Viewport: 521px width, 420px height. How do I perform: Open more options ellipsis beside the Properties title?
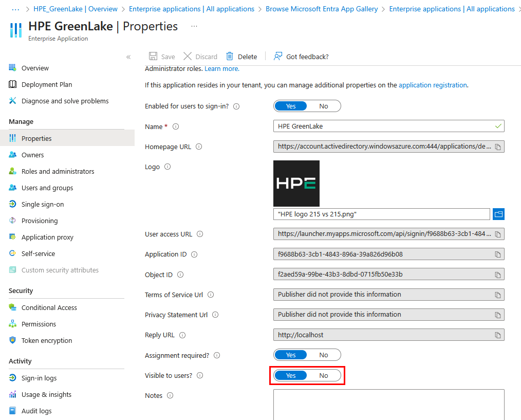[x=194, y=26]
